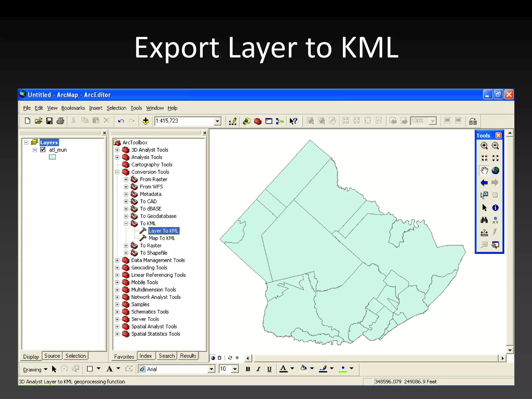Collapse the To KML toolset
Screen dimensions: 532x399
tap(126, 223)
